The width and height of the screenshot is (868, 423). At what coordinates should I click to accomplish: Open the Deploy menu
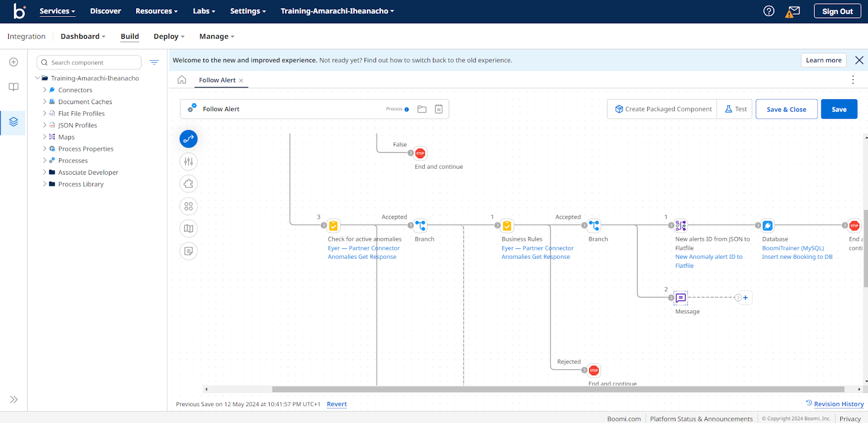coord(169,36)
